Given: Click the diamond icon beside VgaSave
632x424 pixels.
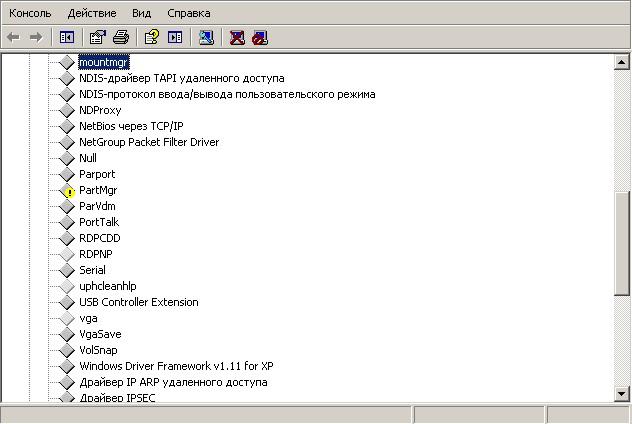Looking at the screenshot, I should click(x=67, y=334).
